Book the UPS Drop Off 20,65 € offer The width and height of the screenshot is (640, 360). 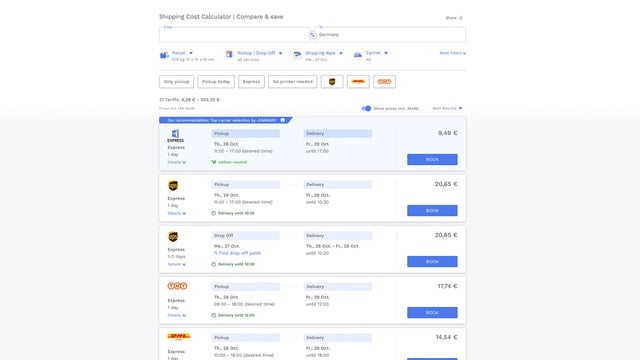click(432, 262)
